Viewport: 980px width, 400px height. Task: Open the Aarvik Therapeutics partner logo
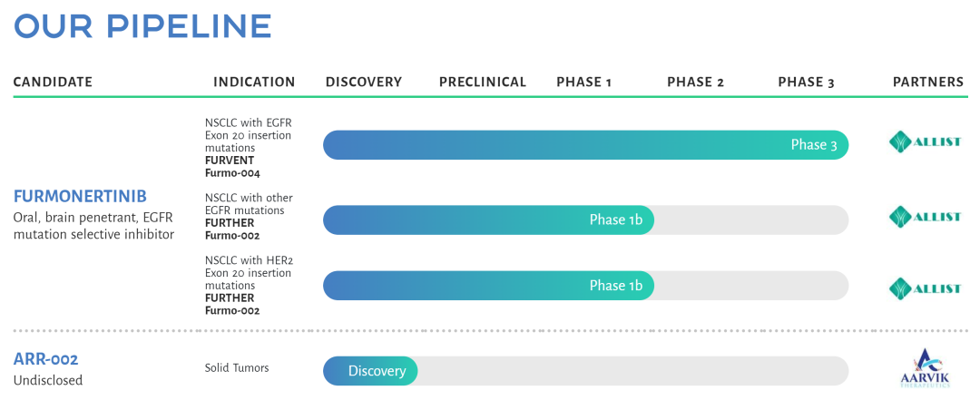coord(925,367)
